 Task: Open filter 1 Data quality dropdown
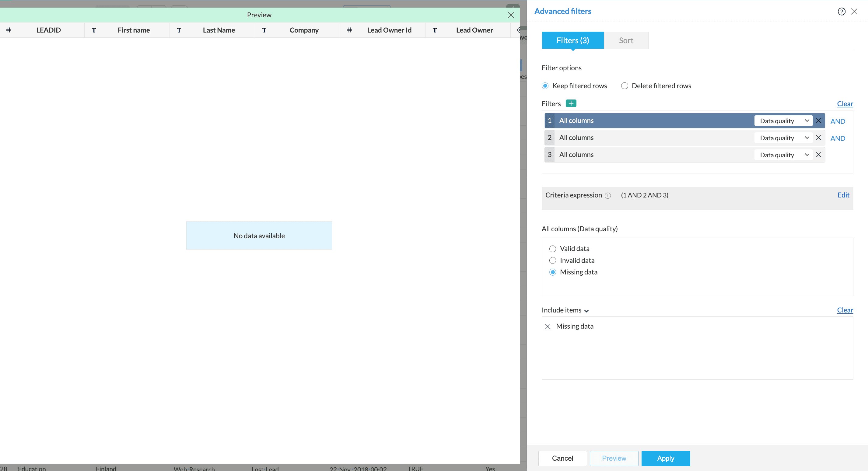tap(783, 121)
